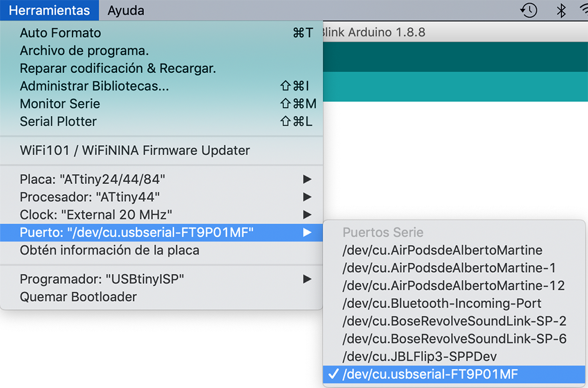Select the checked /dev/cu.usbserial-FT9P01MF port

pos(430,374)
